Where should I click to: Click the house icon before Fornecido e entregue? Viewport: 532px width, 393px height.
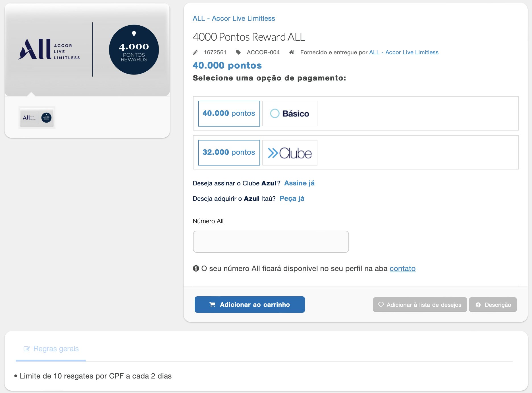(x=292, y=52)
